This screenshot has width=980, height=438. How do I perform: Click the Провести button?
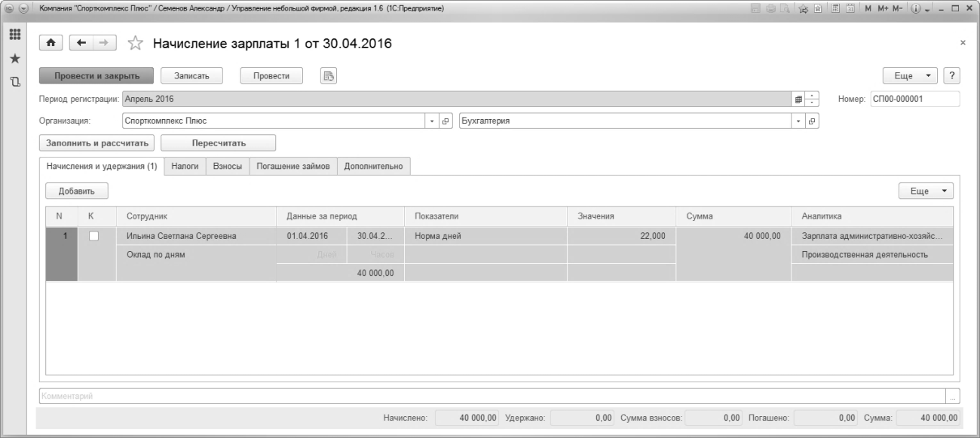coord(271,75)
